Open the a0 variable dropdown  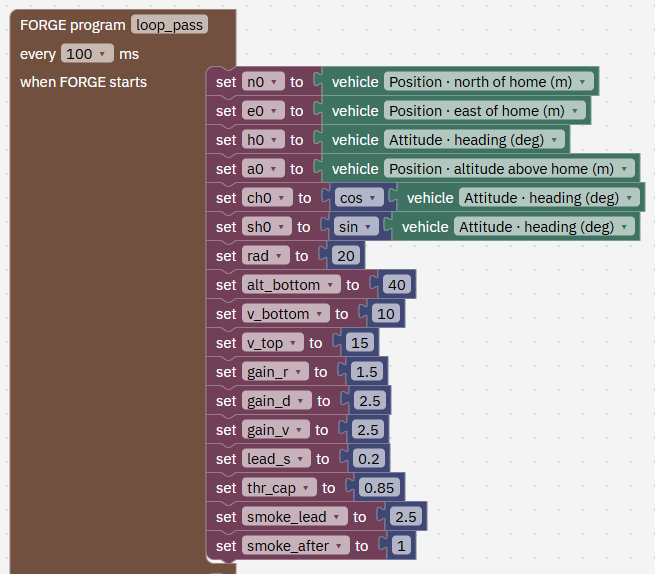263,169
